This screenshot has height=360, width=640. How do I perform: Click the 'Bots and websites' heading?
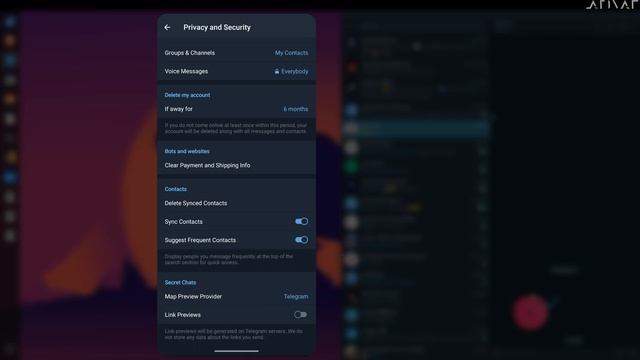coord(187,151)
